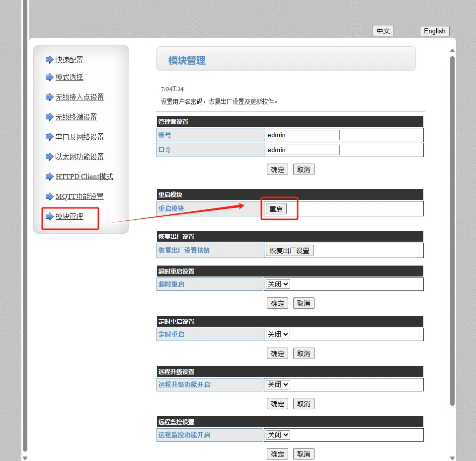The width and height of the screenshot is (476, 461).
Task: Click the right vertical scrollbar thumb
Action: pos(452,231)
